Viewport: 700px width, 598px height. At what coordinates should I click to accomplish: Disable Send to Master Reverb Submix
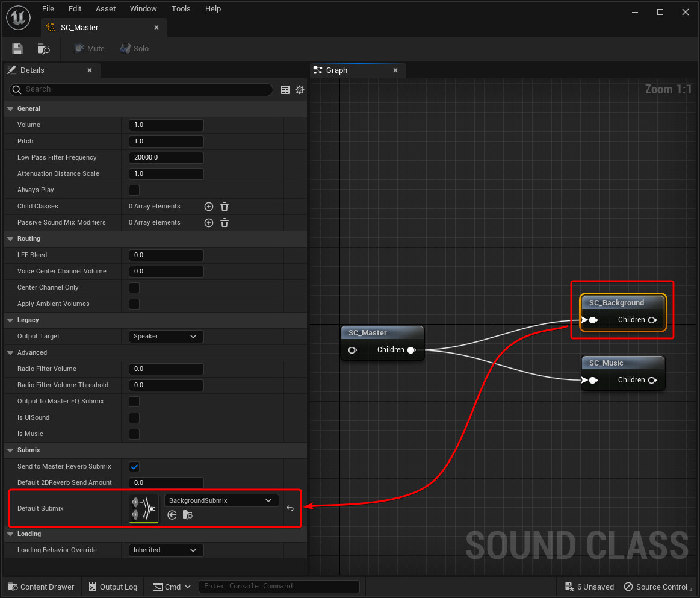(x=134, y=466)
